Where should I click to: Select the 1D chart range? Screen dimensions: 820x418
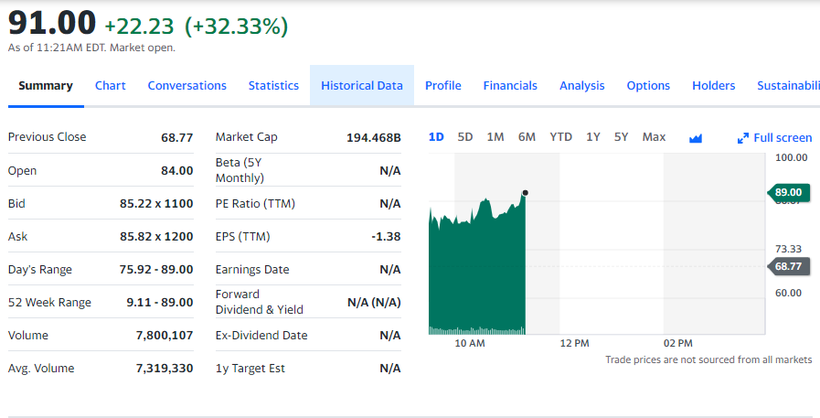pos(436,137)
